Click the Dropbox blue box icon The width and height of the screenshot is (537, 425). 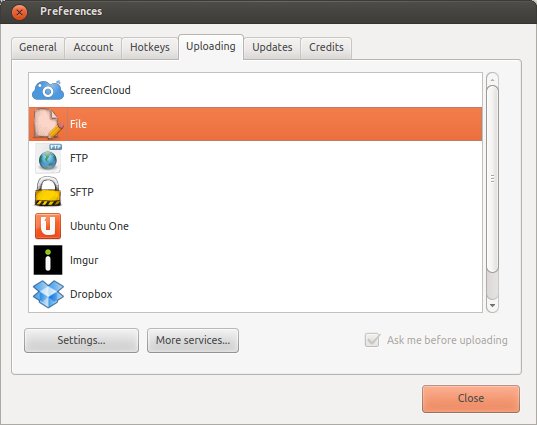pyautogui.click(x=48, y=294)
